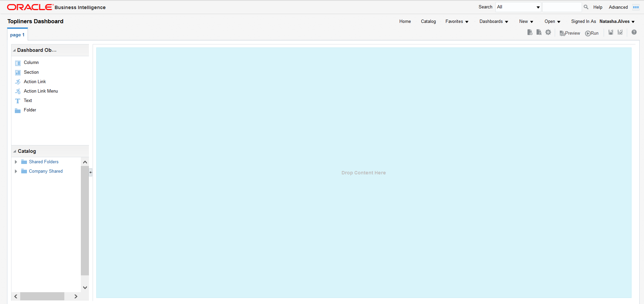Screen dimensions: 644x304
Task: Click the Add Dashboard Page icon
Action: [x=530, y=32]
